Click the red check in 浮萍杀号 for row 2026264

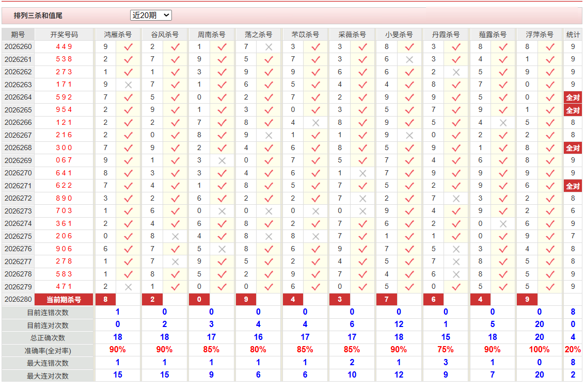[x=550, y=97]
